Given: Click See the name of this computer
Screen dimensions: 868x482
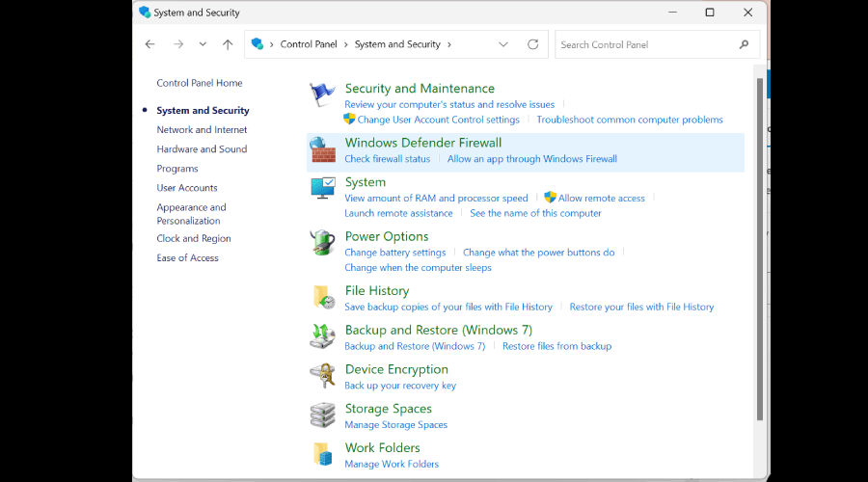Looking at the screenshot, I should [535, 213].
